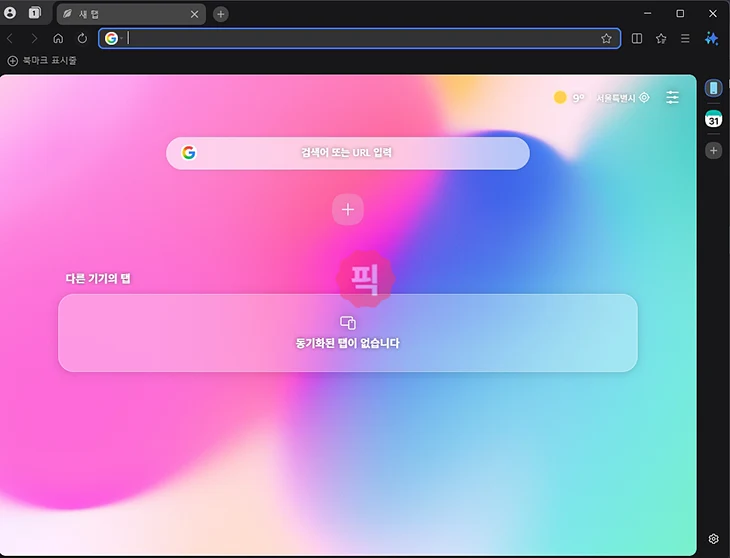Viewport: 730px width, 558px height.
Task: View the 9° weather widget
Action: click(569, 98)
